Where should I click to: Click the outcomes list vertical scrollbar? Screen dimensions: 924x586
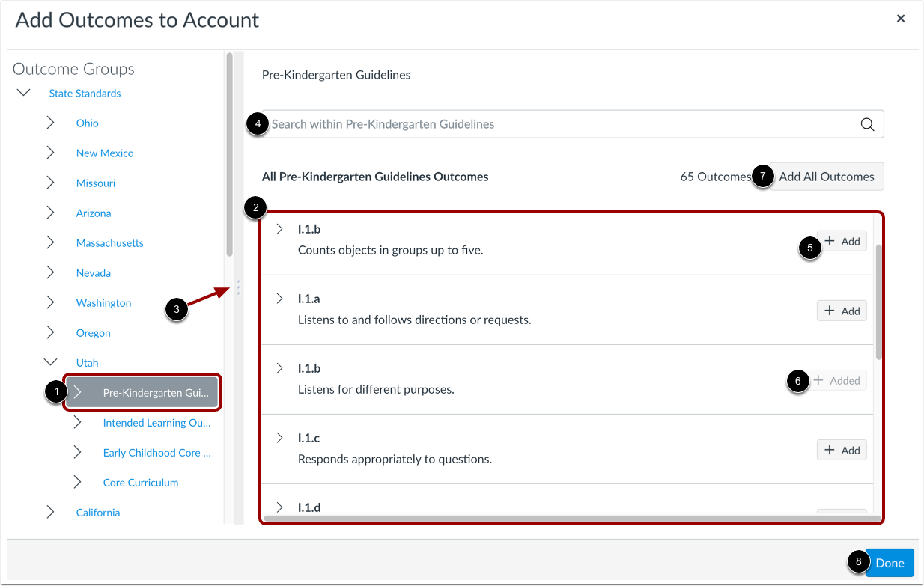pos(878,302)
